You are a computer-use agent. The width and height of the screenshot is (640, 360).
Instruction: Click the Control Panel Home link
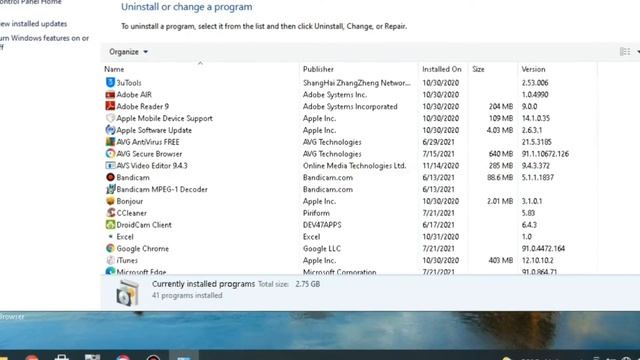pos(31,2)
